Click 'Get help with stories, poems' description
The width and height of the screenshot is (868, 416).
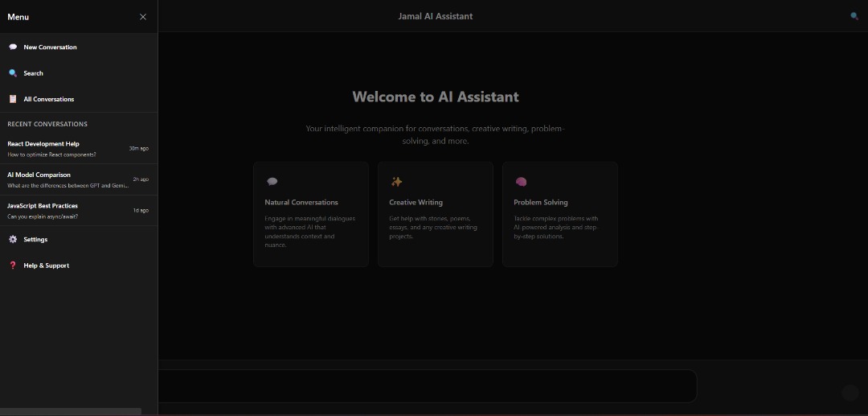click(433, 227)
